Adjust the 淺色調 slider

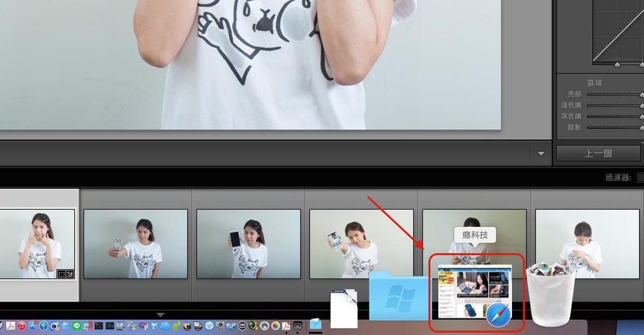point(615,106)
